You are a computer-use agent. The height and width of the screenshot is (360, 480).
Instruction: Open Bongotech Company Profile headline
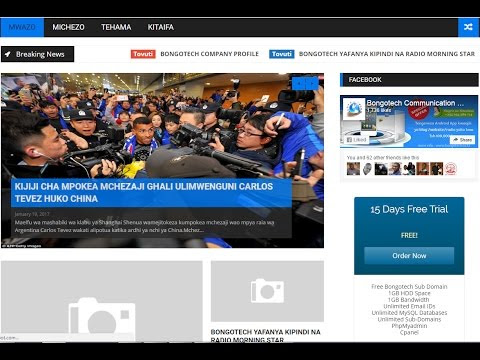click(209, 54)
